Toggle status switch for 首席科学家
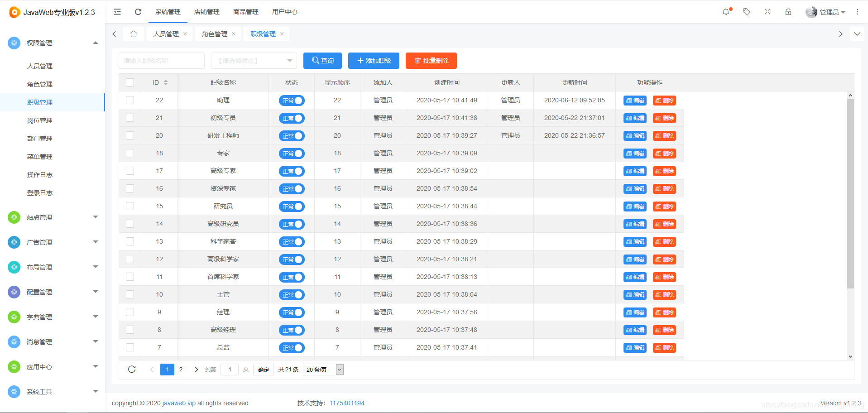This screenshot has height=413, width=868. [x=292, y=277]
